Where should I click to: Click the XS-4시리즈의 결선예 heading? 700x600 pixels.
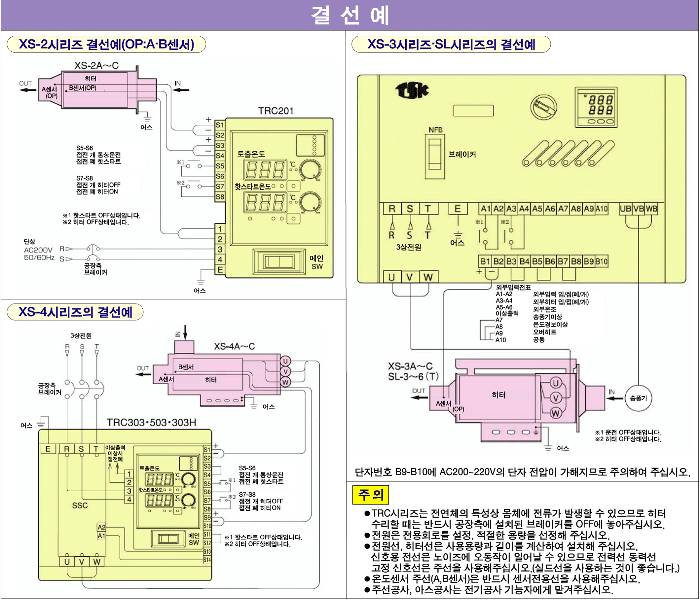[75, 312]
